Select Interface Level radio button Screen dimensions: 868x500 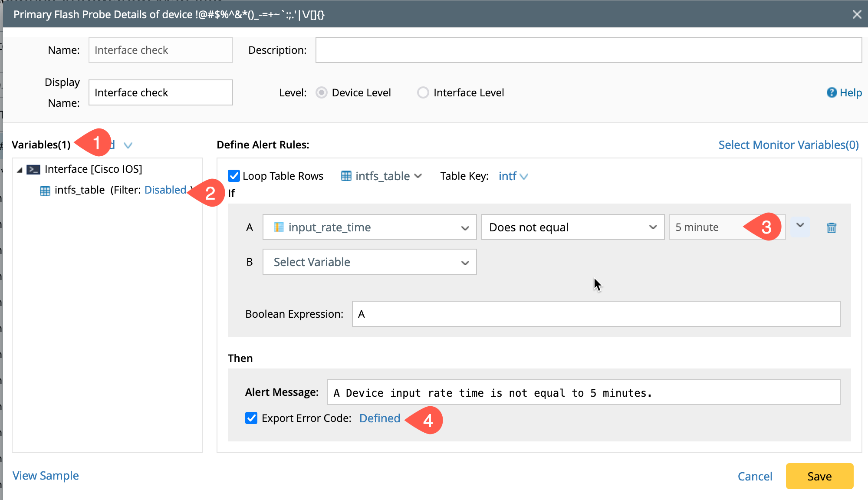[423, 92]
